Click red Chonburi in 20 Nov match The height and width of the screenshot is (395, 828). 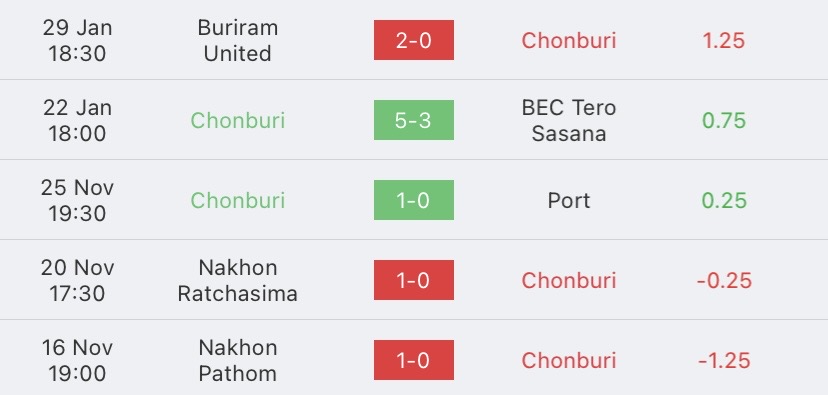(569, 280)
